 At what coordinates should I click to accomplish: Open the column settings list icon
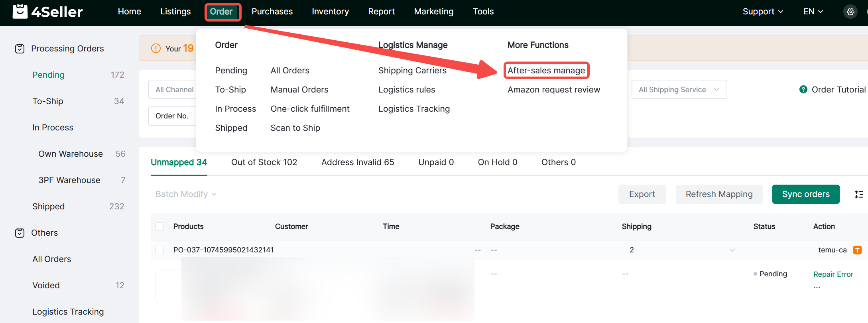click(x=859, y=194)
